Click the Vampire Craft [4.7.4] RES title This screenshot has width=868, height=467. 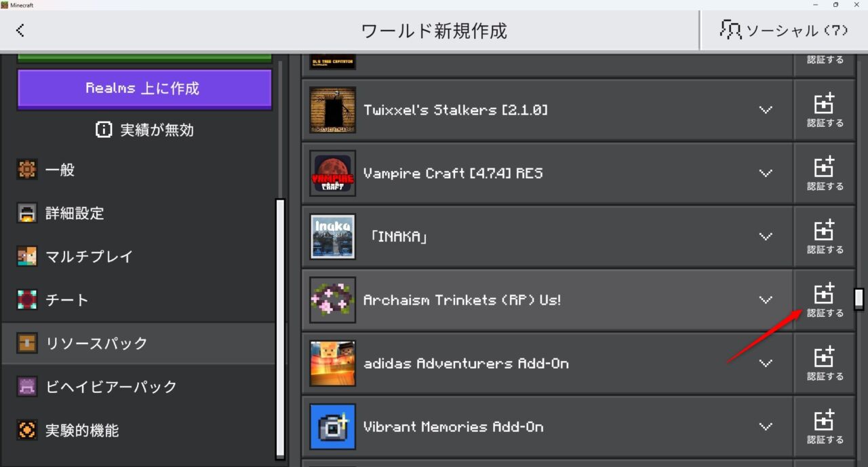click(x=453, y=173)
